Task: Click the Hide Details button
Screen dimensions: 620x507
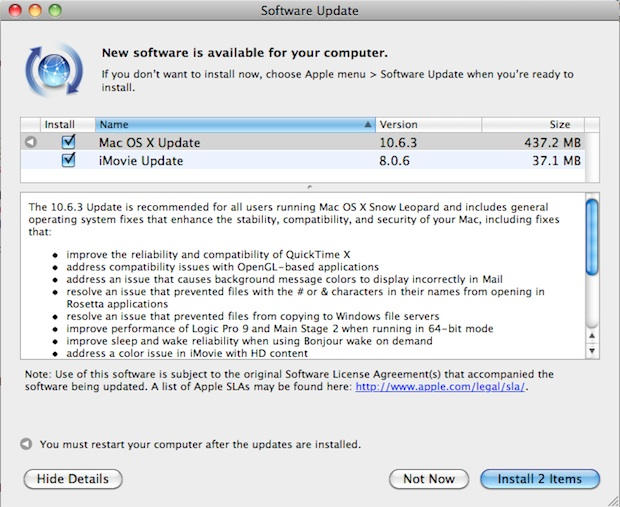Action: coord(73,479)
